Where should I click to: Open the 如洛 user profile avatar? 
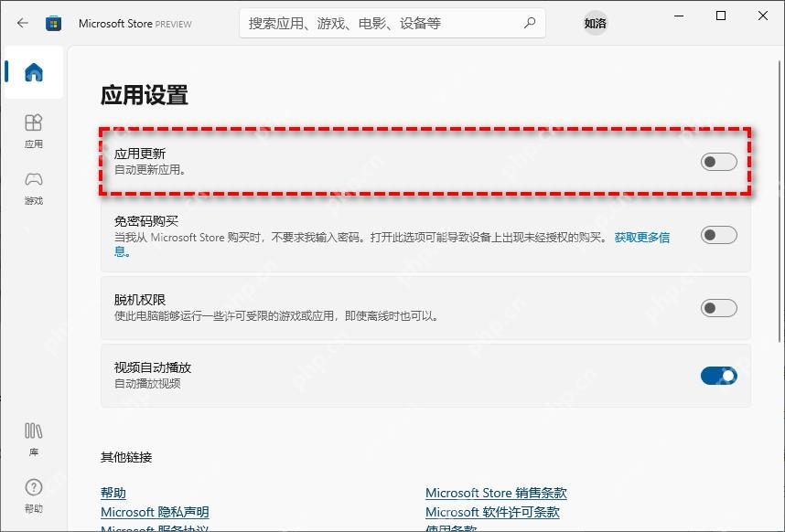[596, 23]
